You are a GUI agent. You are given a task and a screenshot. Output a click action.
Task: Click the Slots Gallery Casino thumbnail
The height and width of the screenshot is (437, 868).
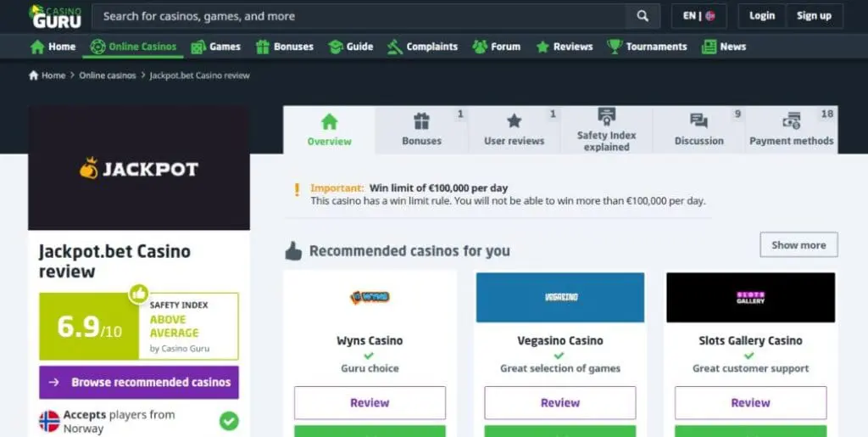pyautogui.click(x=751, y=298)
